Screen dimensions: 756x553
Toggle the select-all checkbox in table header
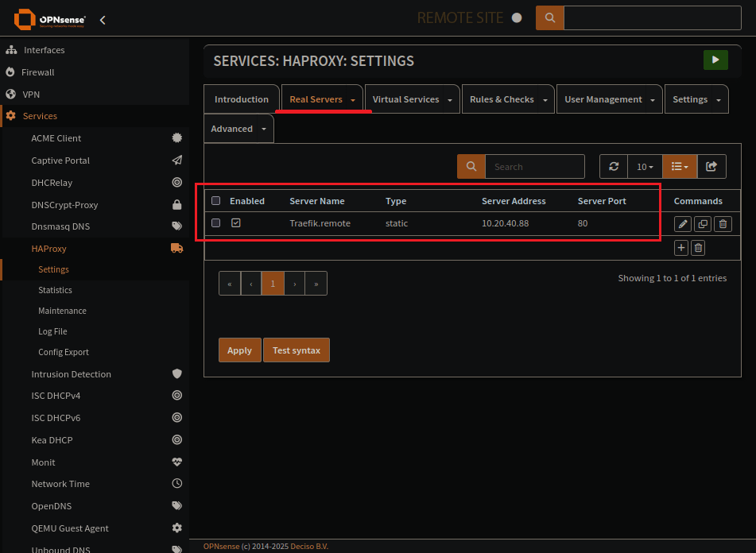(x=216, y=200)
